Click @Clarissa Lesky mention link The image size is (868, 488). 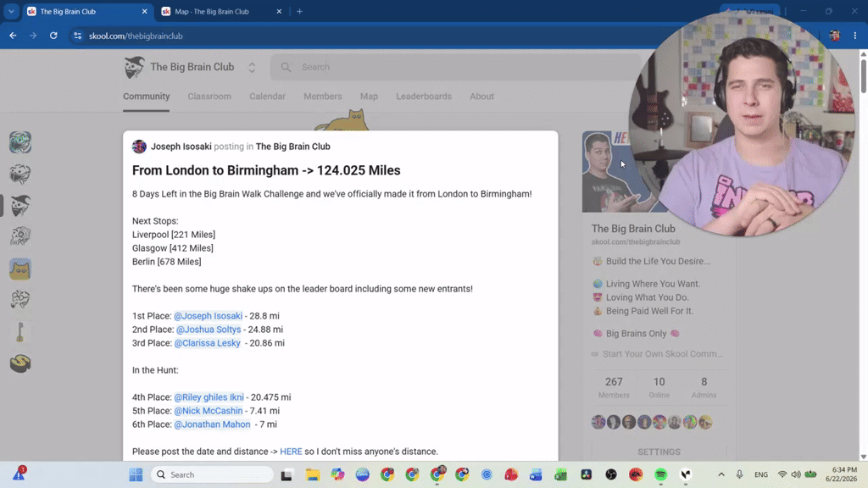208,343
